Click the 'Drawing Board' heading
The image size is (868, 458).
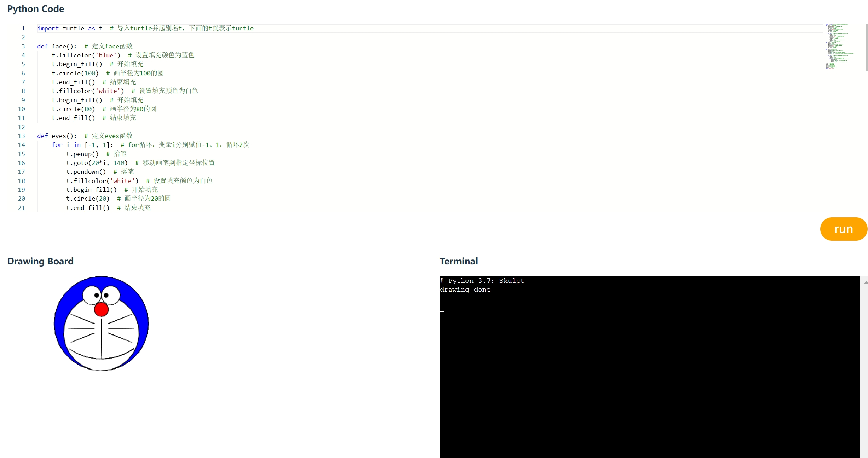point(40,261)
